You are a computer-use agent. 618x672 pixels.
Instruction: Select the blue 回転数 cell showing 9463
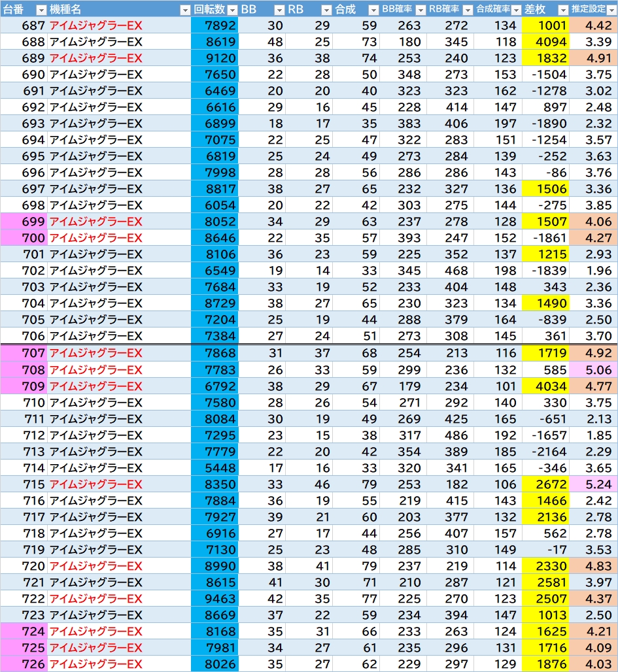click(215, 599)
